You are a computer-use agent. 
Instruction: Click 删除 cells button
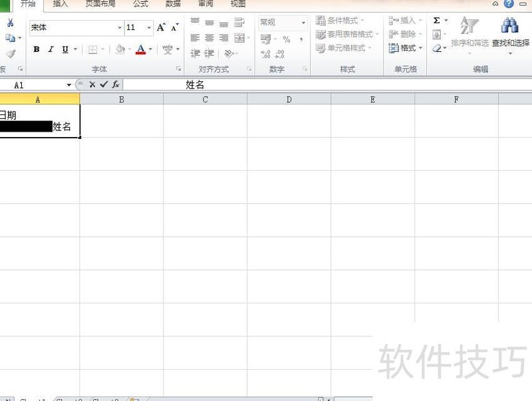click(x=405, y=34)
